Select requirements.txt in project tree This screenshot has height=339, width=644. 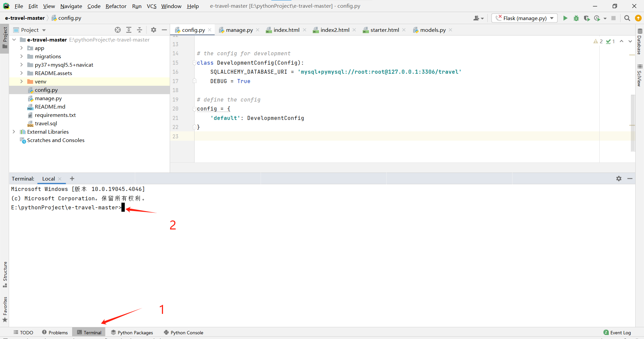55,115
